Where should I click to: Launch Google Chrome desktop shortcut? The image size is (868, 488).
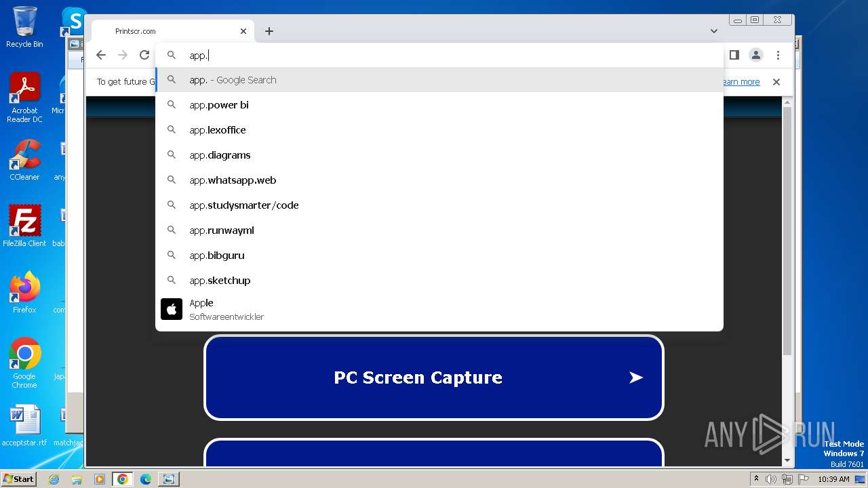(24, 363)
